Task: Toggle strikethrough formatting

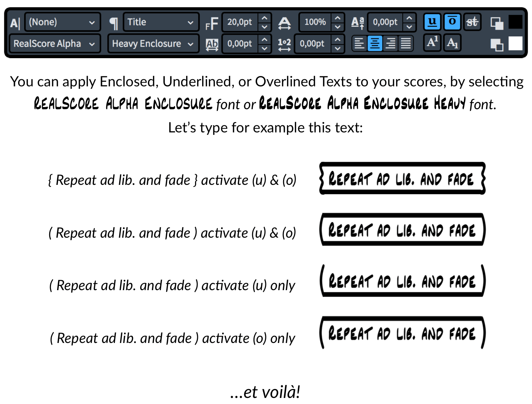Action: (x=472, y=22)
